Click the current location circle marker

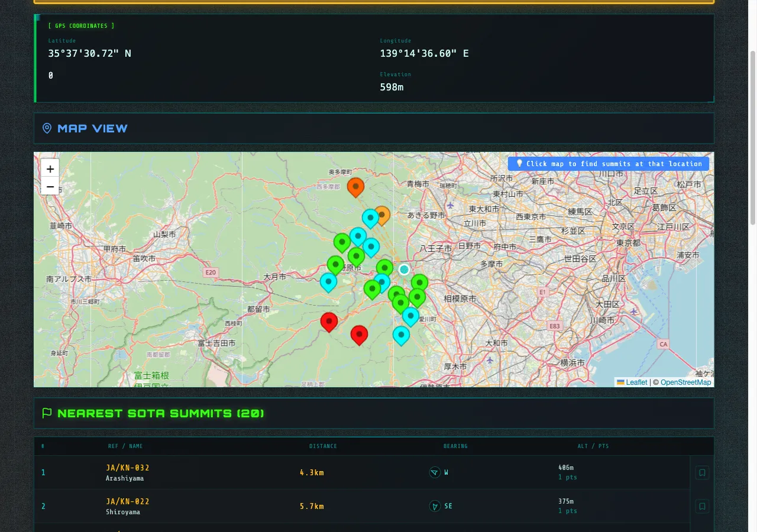coord(404,270)
